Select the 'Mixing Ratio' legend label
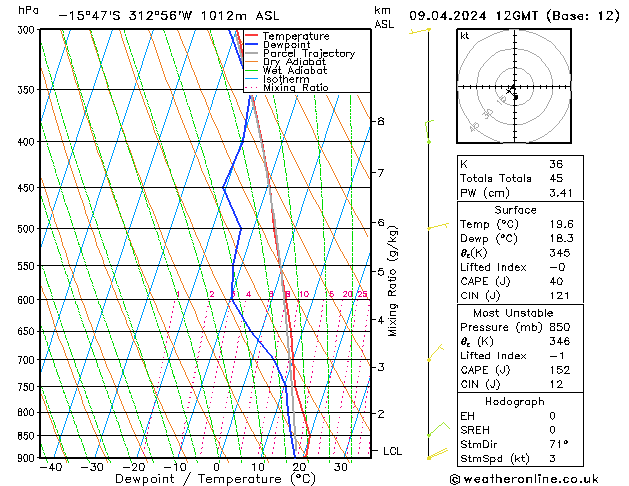This screenshot has width=629, height=486. (x=296, y=87)
